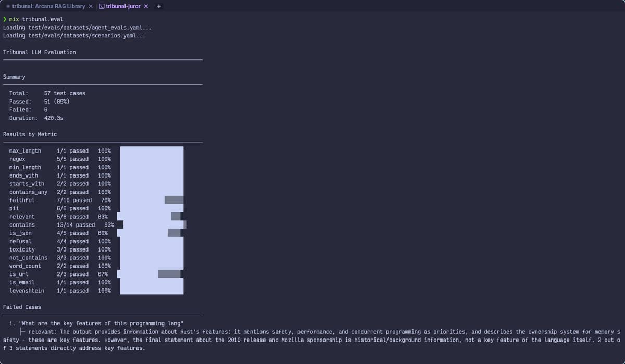Image resolution: width=625 pixels, height=364 pixels.
Task: Switch to tribunal: Arcana RAG Library tab
Action: click(x=48, y=6)
